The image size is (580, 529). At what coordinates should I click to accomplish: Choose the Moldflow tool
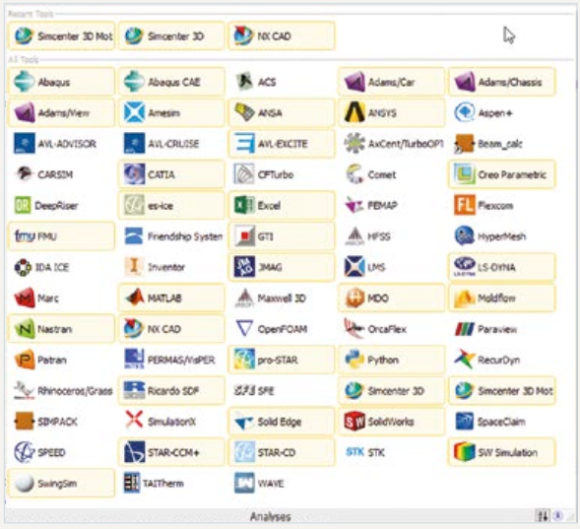(x=502, y=298)
